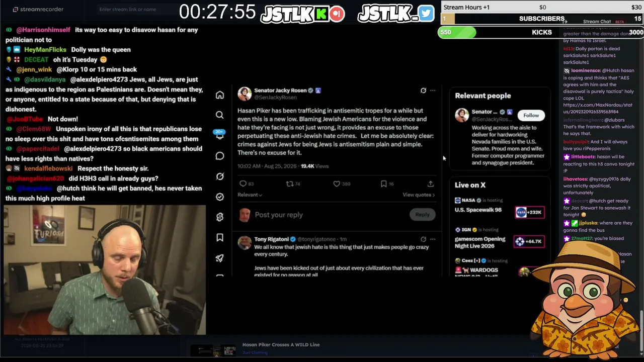
Task: Click the 10:02 AM · Aug 25, 2026 timestamp
Action: [266, 166]
